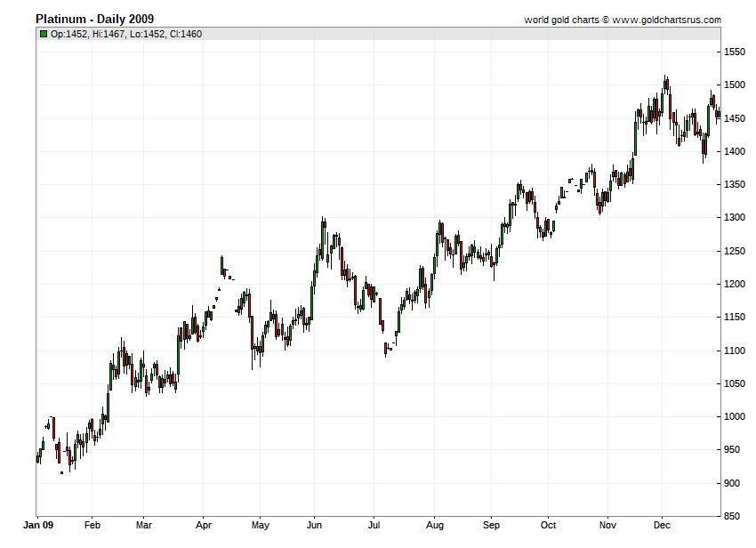Click the 1450 price axis label
This screenshot has width=756, height=548.
[735, 118]
